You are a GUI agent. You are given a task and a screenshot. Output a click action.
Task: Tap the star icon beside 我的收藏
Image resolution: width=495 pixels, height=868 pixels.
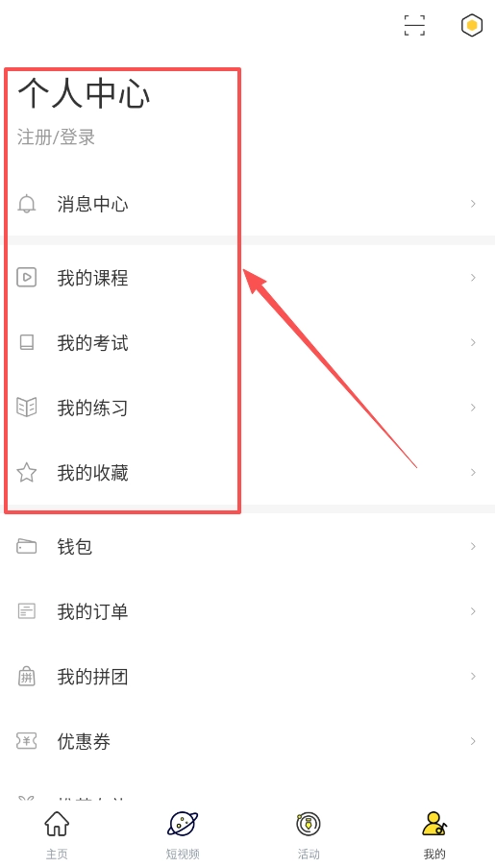pos(27,473)
